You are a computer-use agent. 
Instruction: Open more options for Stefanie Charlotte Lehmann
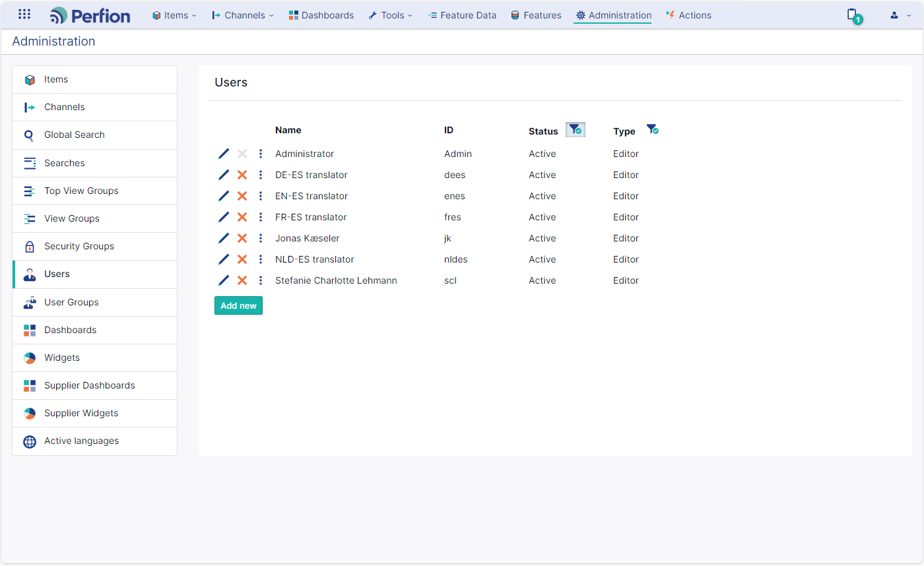(x=261, y=280)
